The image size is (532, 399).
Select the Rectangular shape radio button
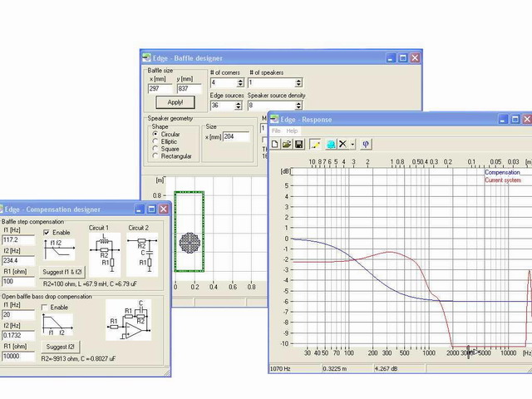tap(155, 156)
